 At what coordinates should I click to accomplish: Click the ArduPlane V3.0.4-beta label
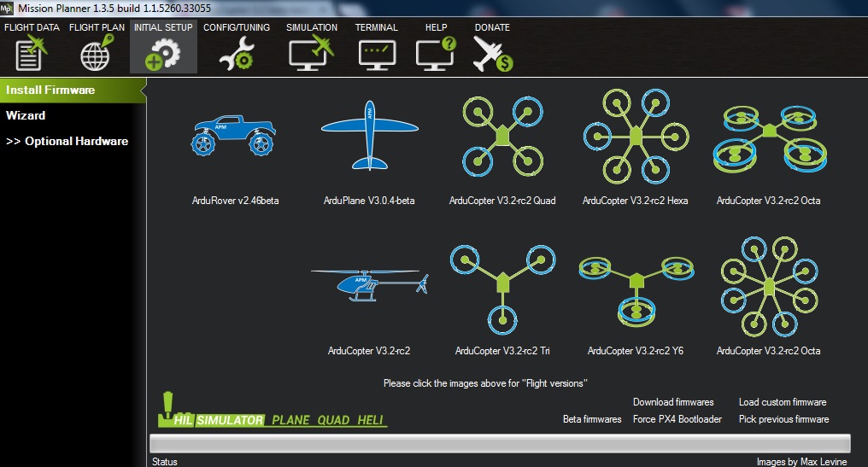coord(369,201)
